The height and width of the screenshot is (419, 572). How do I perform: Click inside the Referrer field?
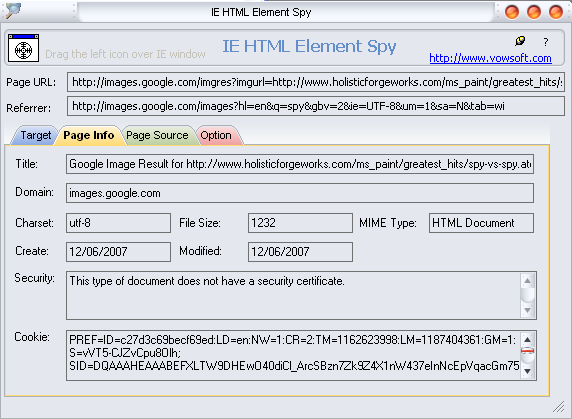click(316, 106)
